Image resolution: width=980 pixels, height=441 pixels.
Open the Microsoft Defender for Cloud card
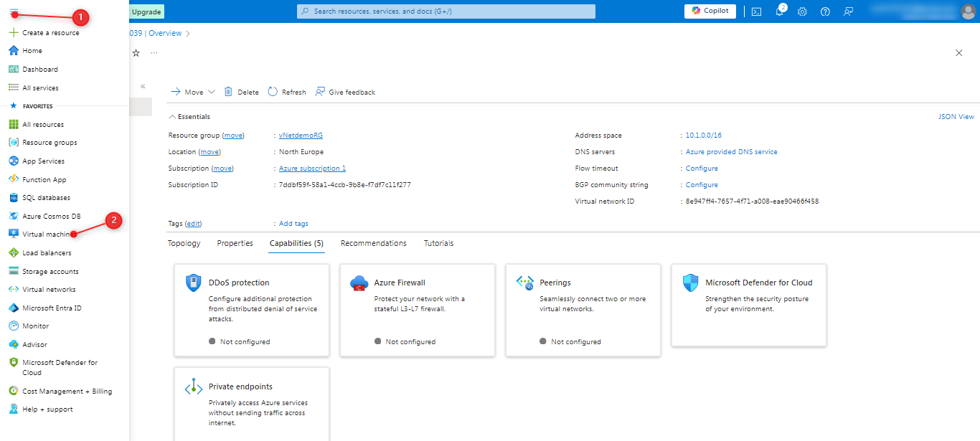coord(749,305)
